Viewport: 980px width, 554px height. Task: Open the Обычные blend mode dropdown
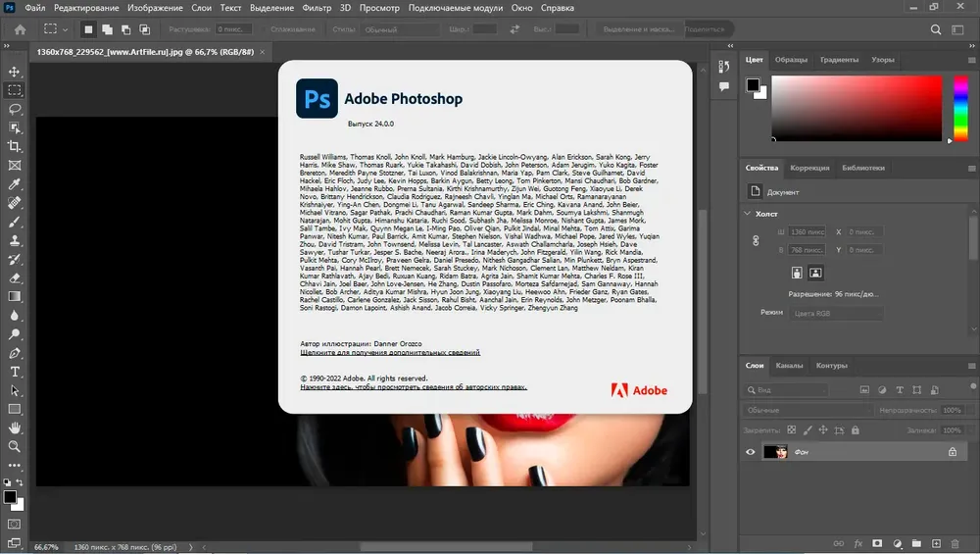tap(808, 410)
